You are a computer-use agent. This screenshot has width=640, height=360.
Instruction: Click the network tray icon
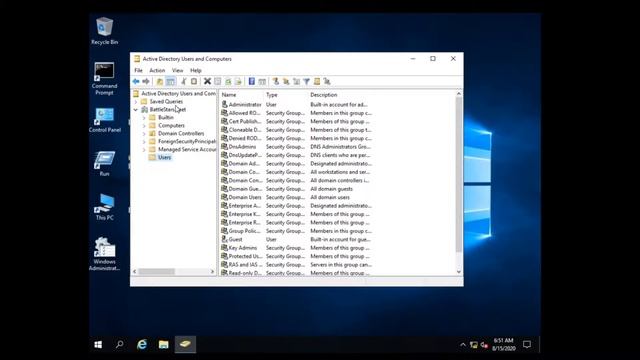click(x=474, y=345)
